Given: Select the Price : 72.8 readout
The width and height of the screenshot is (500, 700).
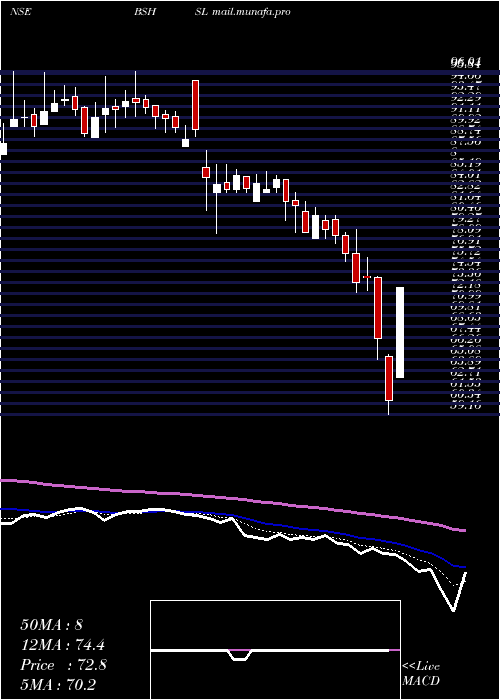Looking at the screenshot, I should click(63, 665).
